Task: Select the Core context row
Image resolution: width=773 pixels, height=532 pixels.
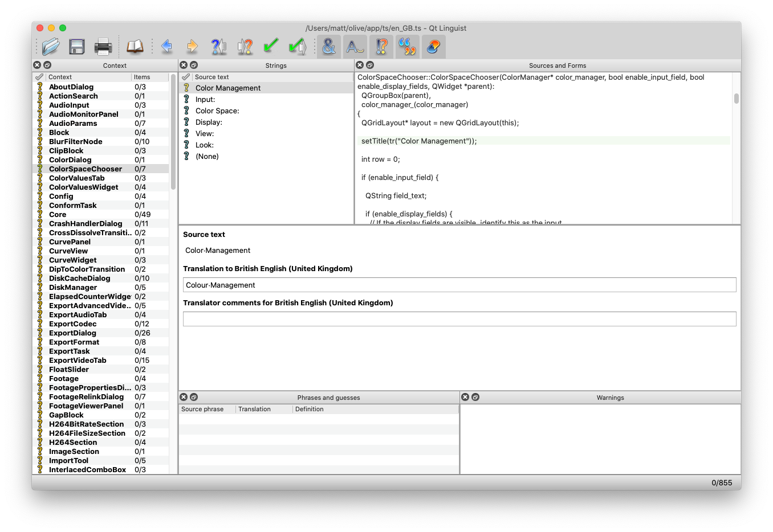Action: click(x=101, y=214)
